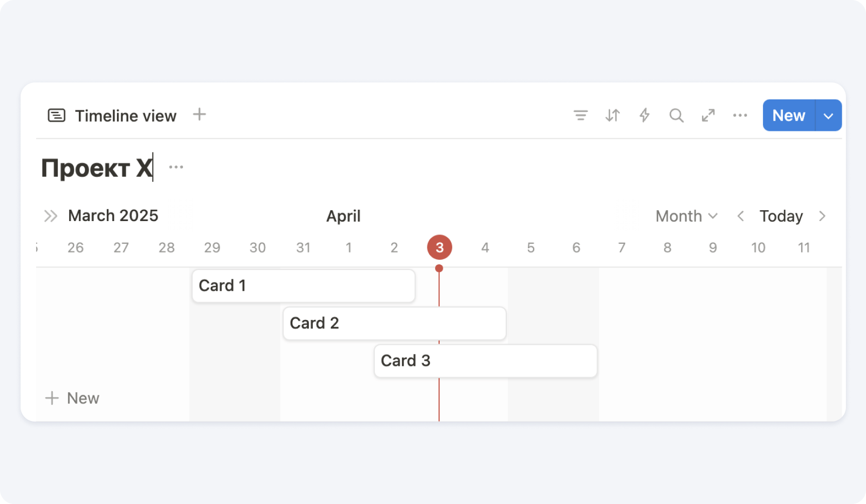Open three-dots menu beside Проект X title
This screenshot has height=504, width=866.
tap(176, 167)
